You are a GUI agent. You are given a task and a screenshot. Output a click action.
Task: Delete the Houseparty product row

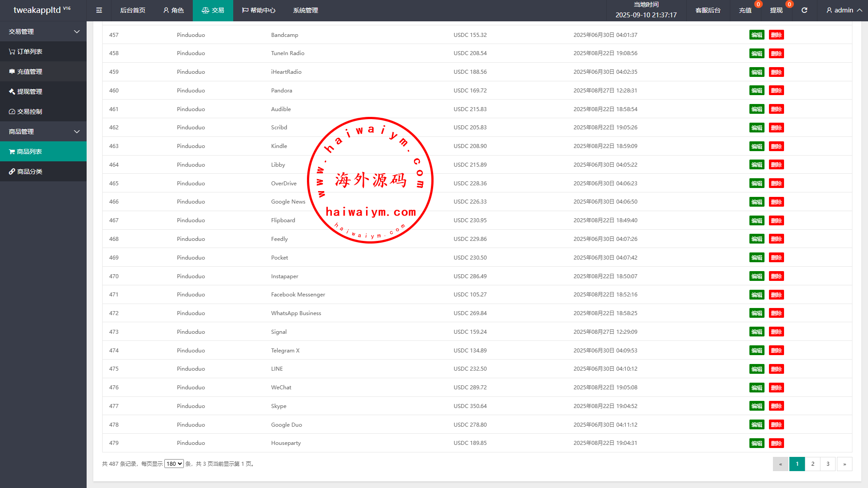[776, 443]
